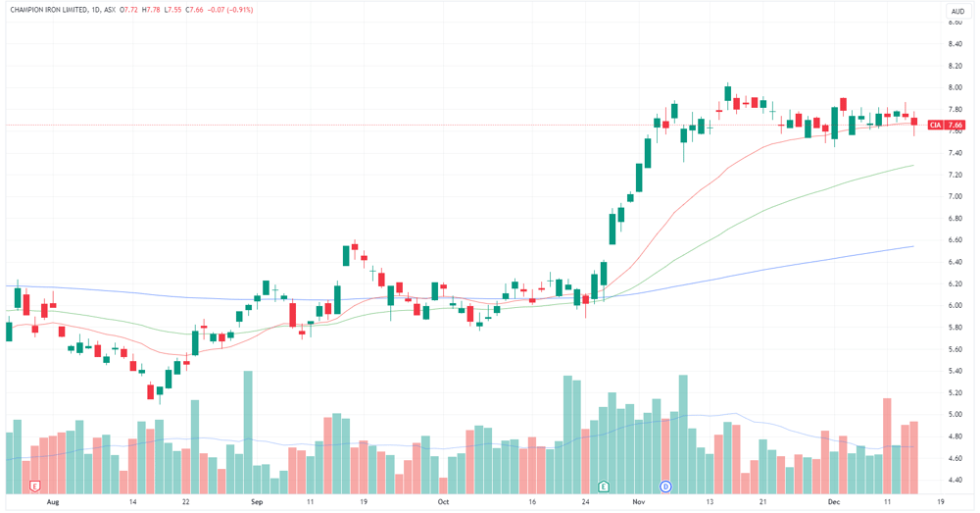
Task: Click the Aug label on time axis
Action: pyautogui.click(x=53, y=502)
